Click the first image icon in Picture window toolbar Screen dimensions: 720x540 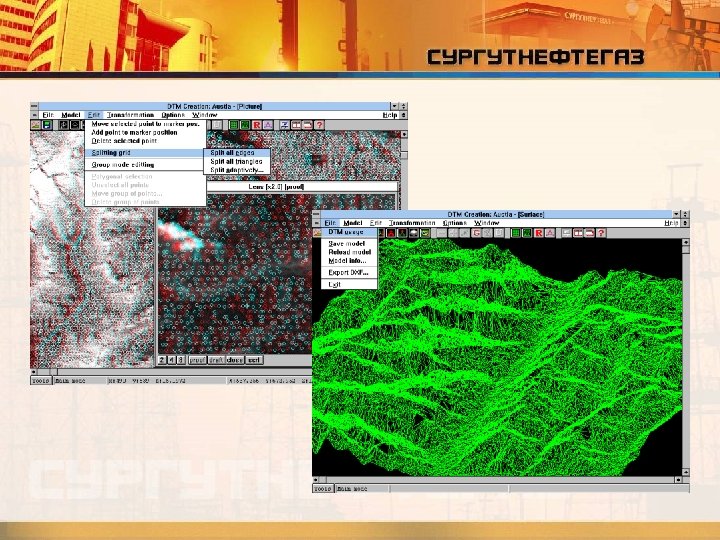(35, 125)
